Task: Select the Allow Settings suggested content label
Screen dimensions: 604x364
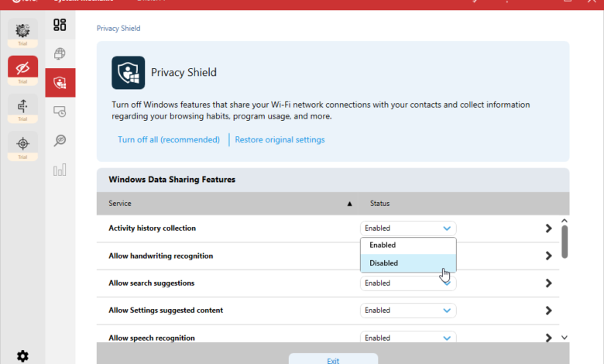Action: coord(166,311)
